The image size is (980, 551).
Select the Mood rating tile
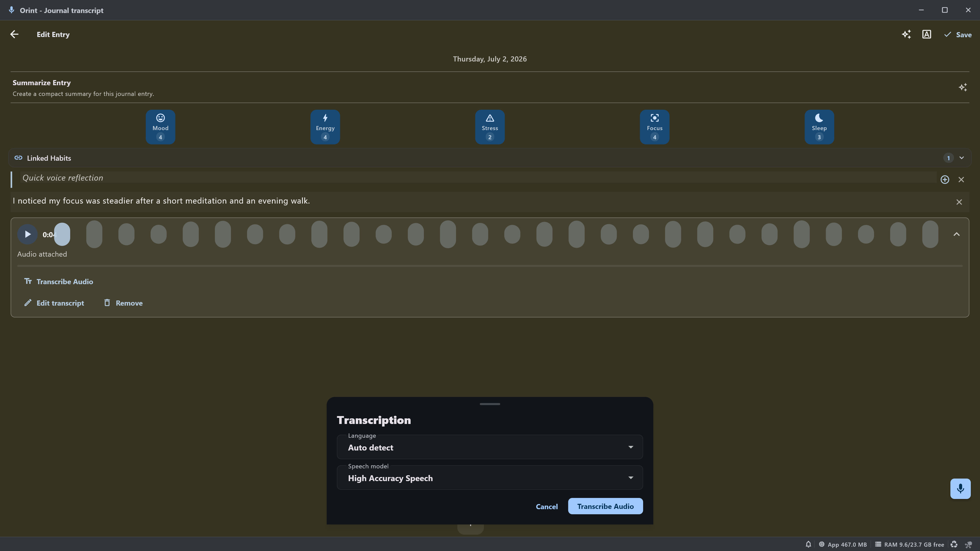(x=161, y=127)
